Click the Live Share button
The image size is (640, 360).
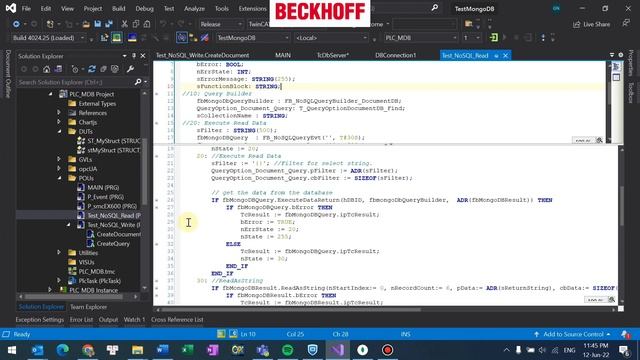tap(591, 24)
